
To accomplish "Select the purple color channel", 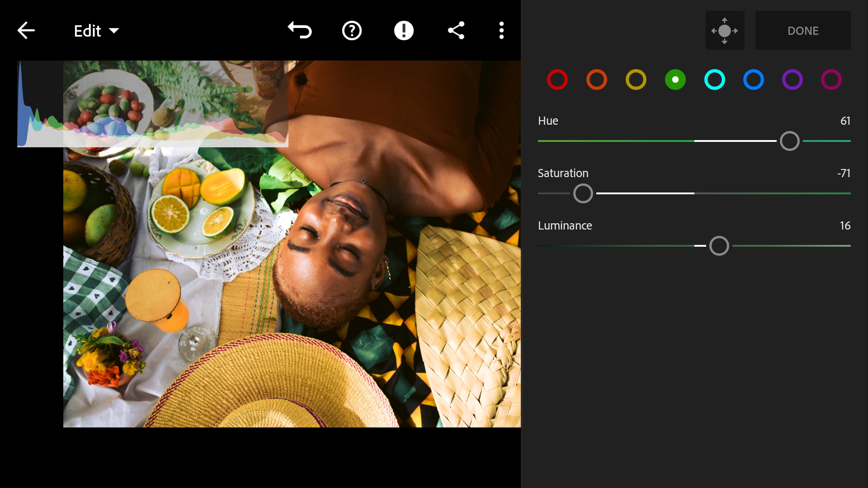I will tap(793, 79).
